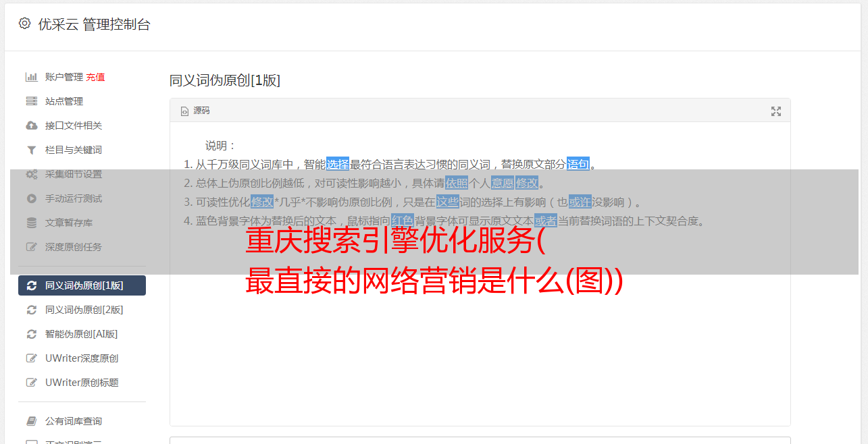868x444 pixels.
Task: Click the highlighted word 语句 in line one
Action: pyautogui.click(x=578, y=164)
